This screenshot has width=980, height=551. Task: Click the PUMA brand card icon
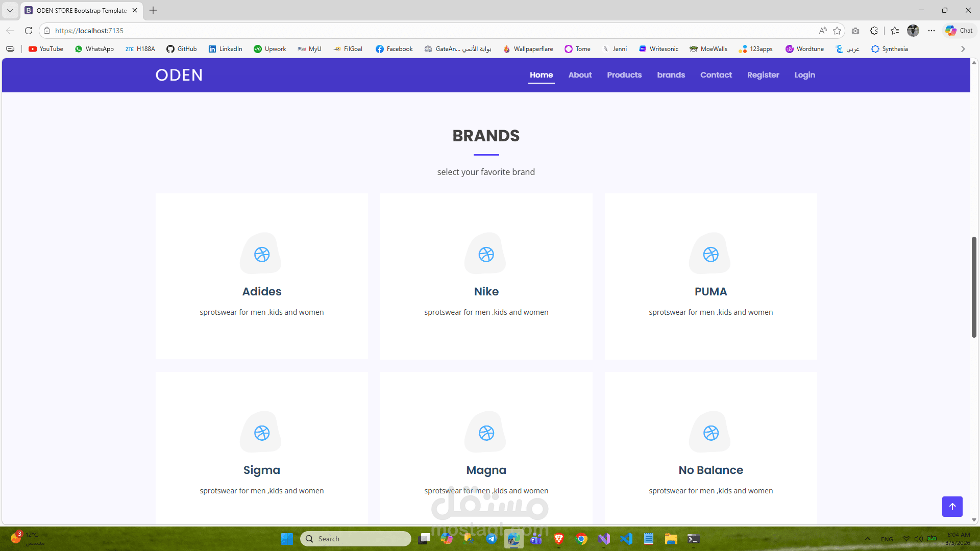[710, 254]
